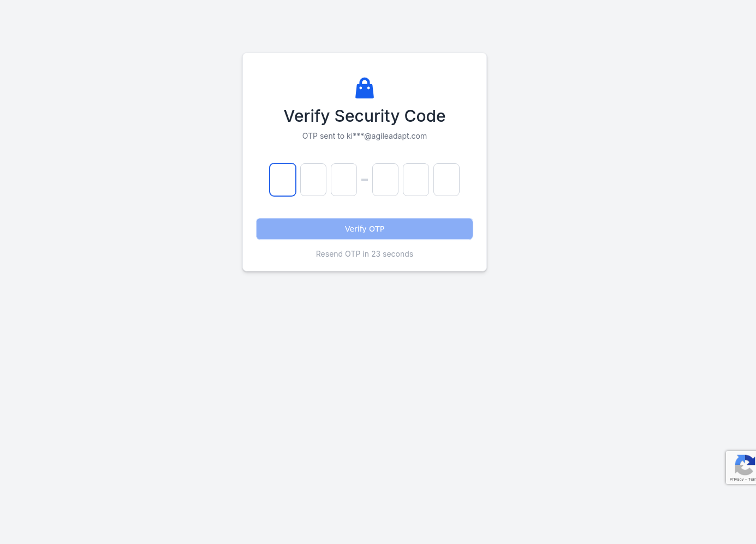This screenshot has height=544, width=756.
Task: Click the blue lock icon
Action: point(365,88)
